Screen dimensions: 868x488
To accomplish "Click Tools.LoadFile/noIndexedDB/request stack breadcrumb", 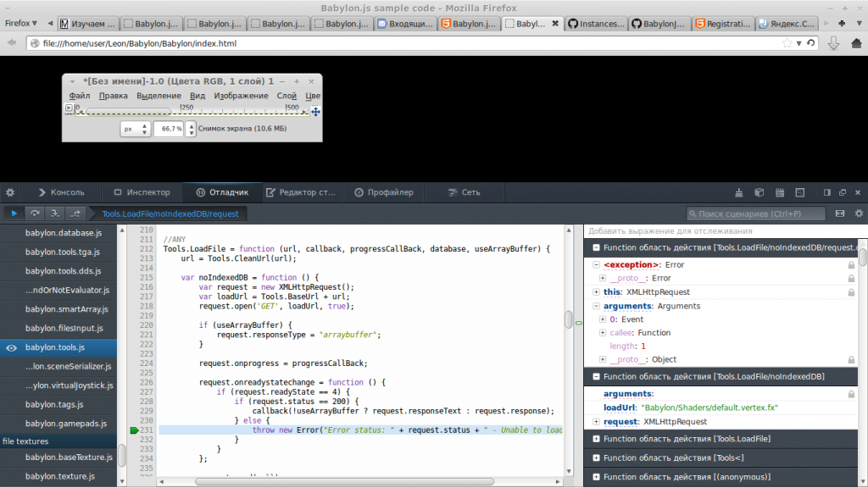I will [x=170, y=213].
